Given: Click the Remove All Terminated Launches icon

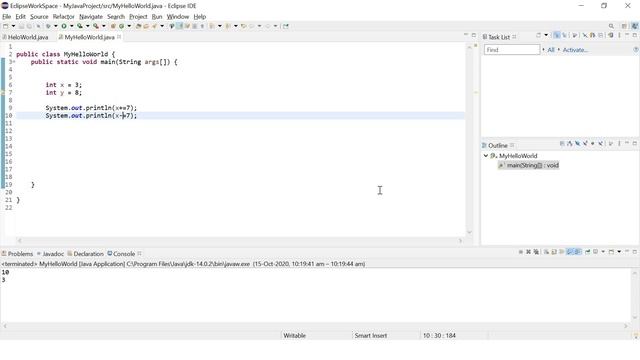Looking at the screenshot, I should (x=536, y=252).
